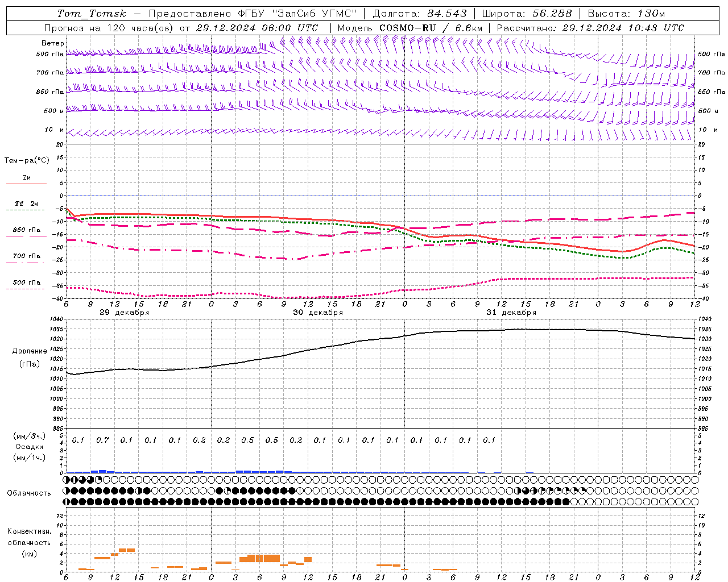Select the 850 гПа temperature legend entry

[x=27, y=230]
